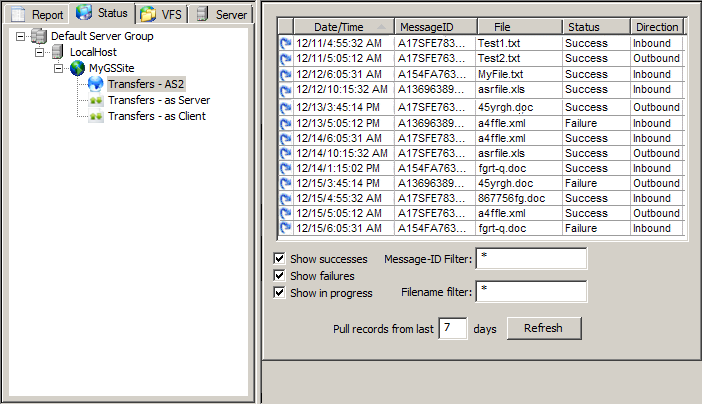Click the Transfers - AS2 node icon
The width and height of the screenshot is (702, 404).
[96, 84]
